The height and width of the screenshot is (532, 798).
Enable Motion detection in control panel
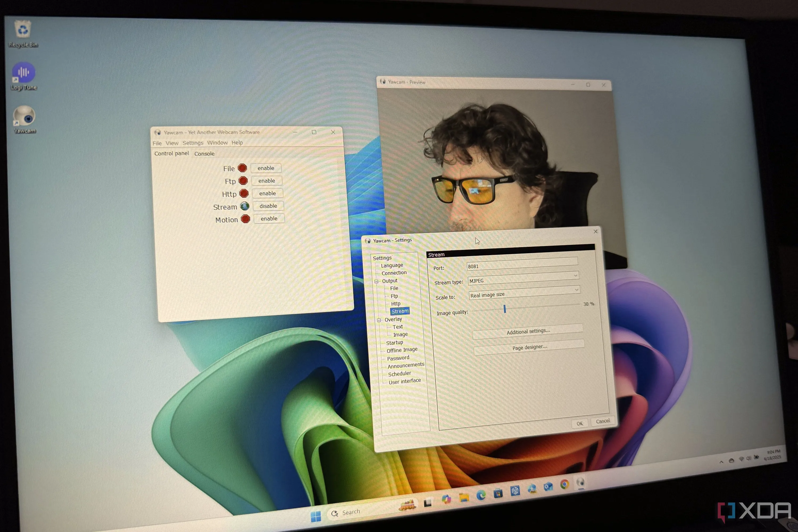[269, 218]
